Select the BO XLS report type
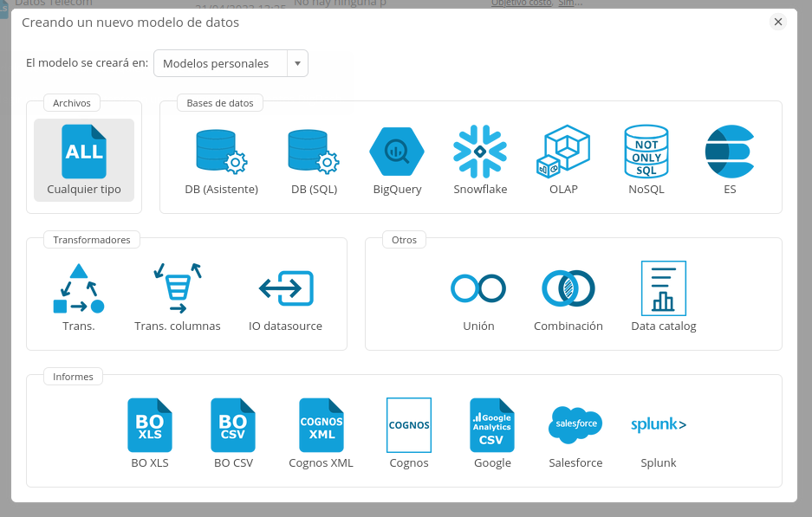 tap(149, 425)
